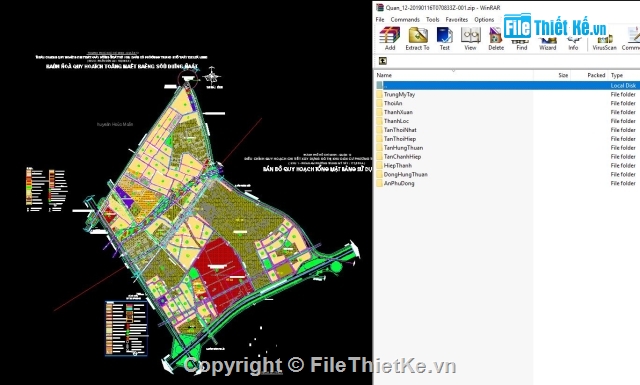Viewport: 640px width, 385px height.
Task: Sort the list by Size column
Action: pos(551,75)
